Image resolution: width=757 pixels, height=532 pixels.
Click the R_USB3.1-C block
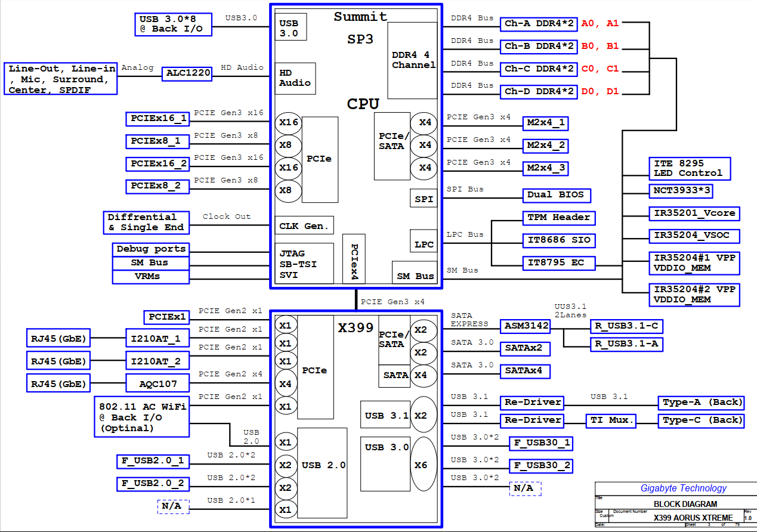[x=626, y=326]
